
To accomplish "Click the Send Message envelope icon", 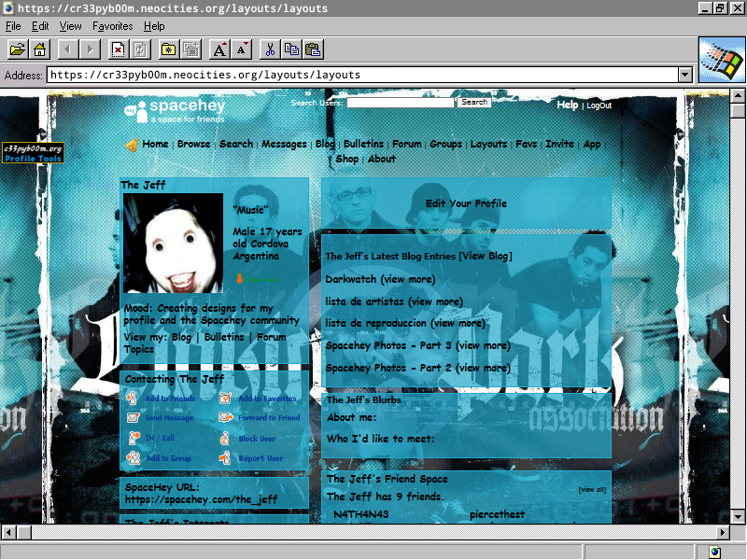I will click(x=133, y=417).
